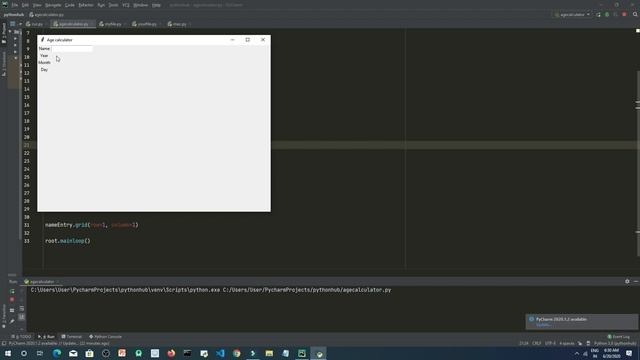Hide the Run panel with minimize icon

(x=636, y=281)
